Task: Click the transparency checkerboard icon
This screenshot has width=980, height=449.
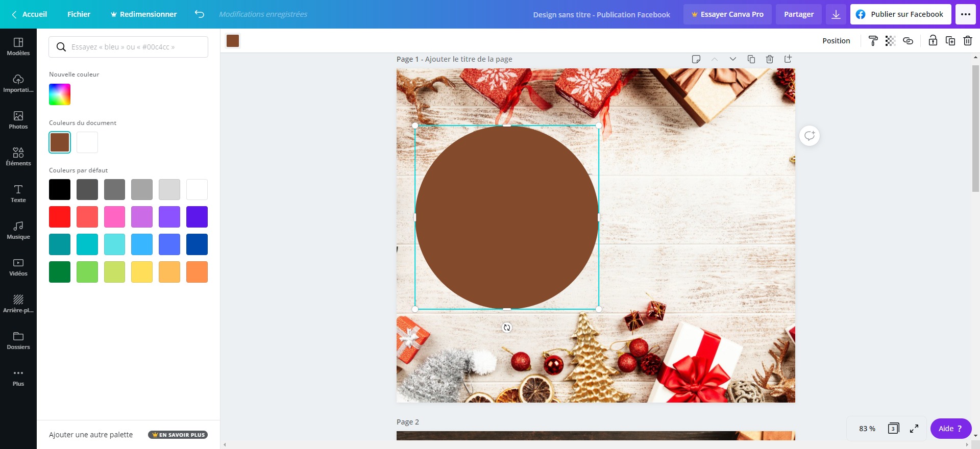Action: tap(890, 41)
